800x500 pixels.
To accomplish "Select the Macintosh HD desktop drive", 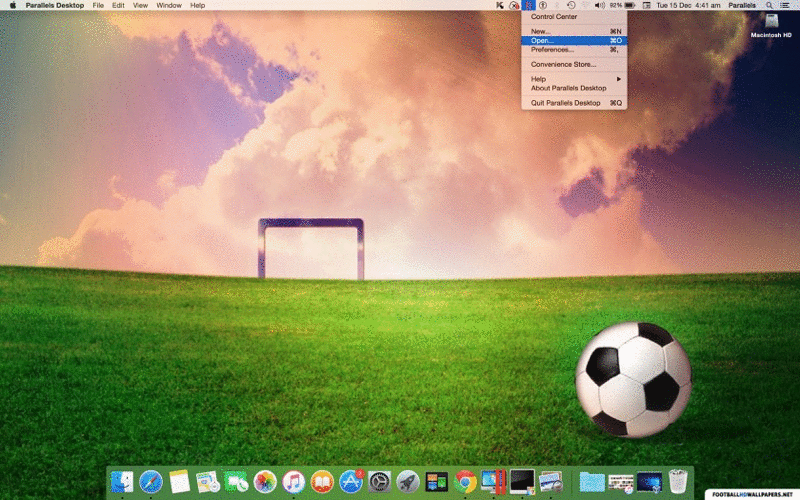I will [771, 22].
